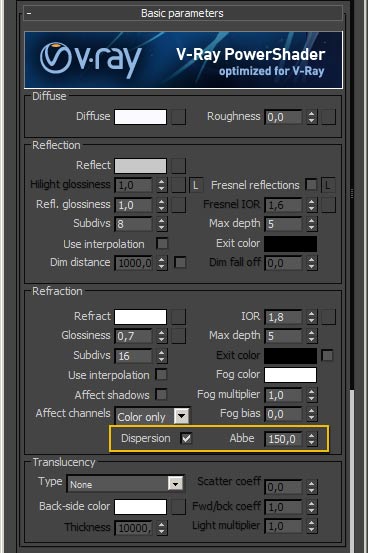This screenshot has height=553, width=368.
Task: Click map button next to refraction Glossiness
Action: (x=179, y=336)
